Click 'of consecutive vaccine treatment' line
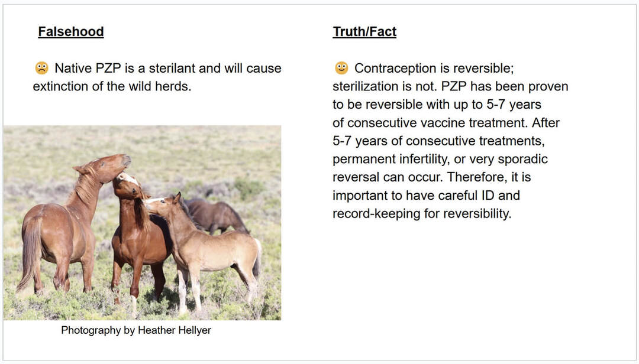The height and width of the screenshot is (364, 639). (446, 123)
